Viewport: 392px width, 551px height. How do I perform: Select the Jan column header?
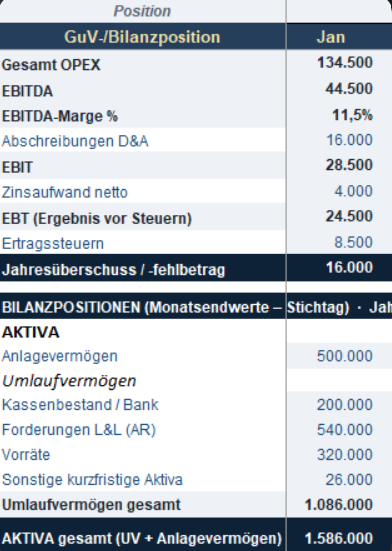(x=331, y=37)
